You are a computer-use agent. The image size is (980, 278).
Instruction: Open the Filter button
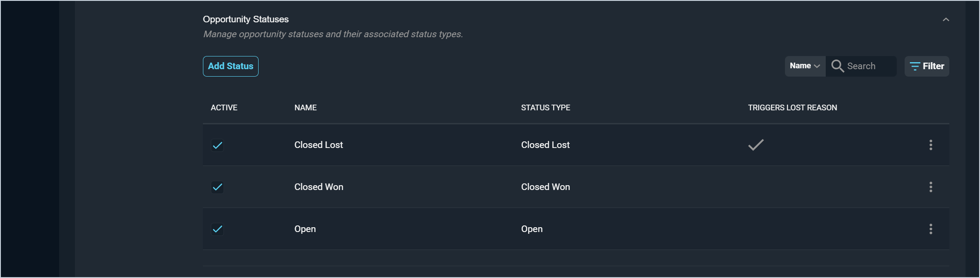click(x=927, y=66)
